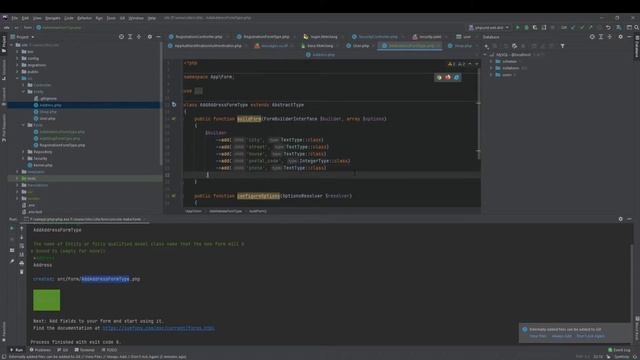The image size is (640, 360).
Task: Open the Terminal tool window tab
Action: (84, 350)
